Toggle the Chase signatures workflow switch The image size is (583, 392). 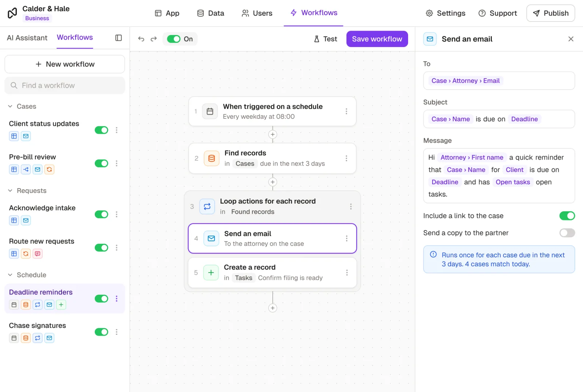[x=102, y=332]
